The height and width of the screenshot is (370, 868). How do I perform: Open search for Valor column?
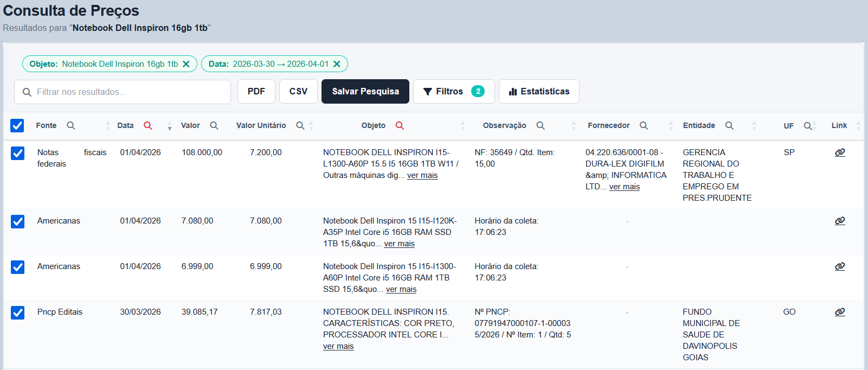tap(214, 125)
